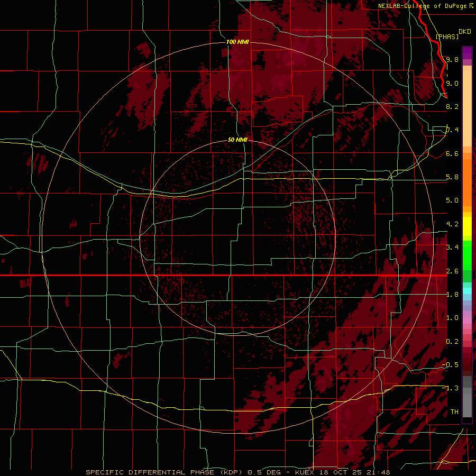Click the "DKD" label above the legend

click(465, 32)
